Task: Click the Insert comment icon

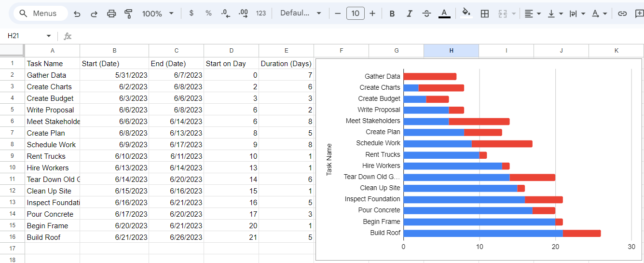Action: [639, 14]
